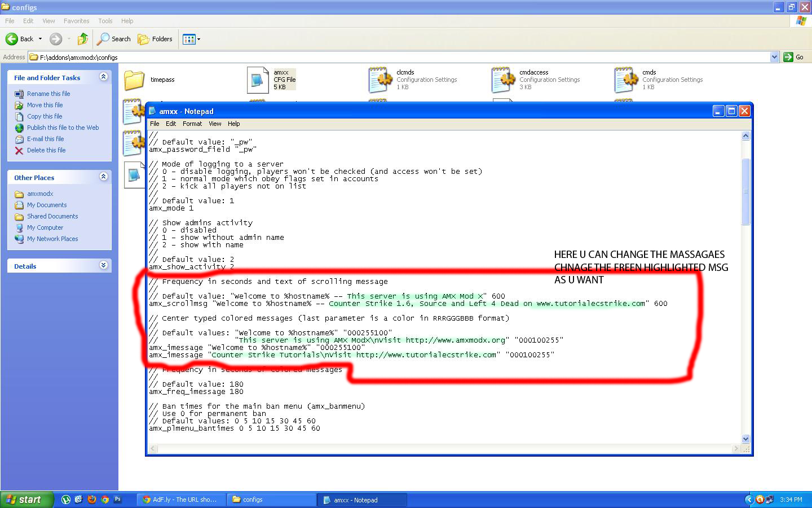The image size is (812, 508).
Task: Collapse the Other Places panel
Action: tap(103, 177)
